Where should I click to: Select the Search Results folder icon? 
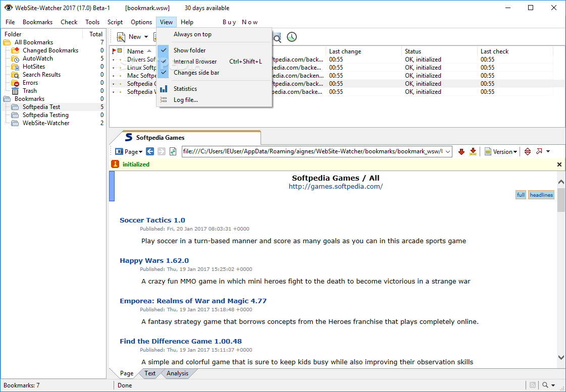point(15,75)
